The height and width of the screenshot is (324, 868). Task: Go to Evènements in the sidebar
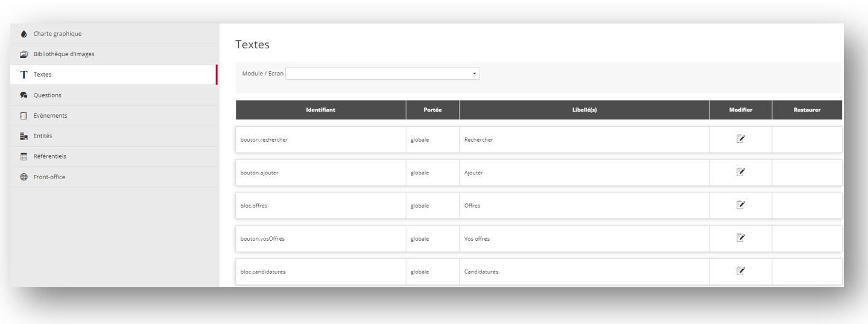coord(50,115)
